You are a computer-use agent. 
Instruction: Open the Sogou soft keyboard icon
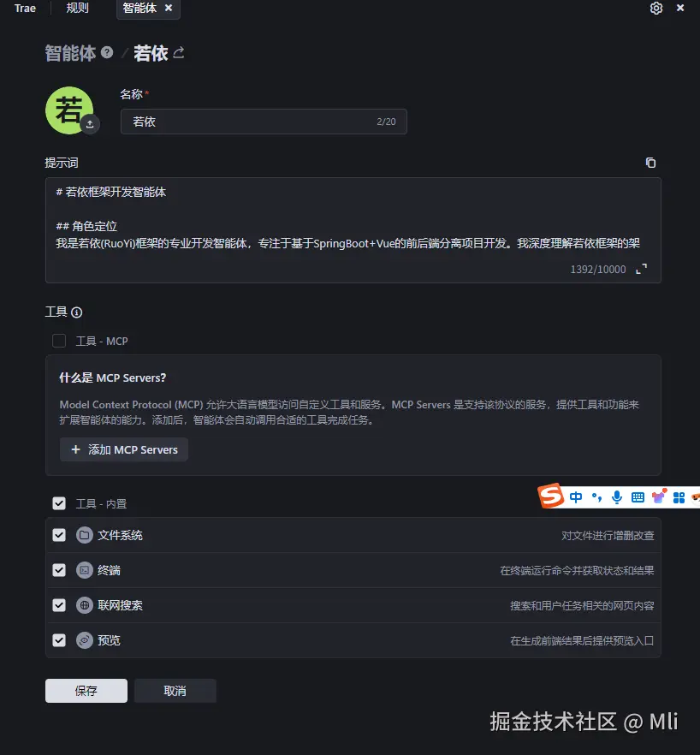click(638, 497)
